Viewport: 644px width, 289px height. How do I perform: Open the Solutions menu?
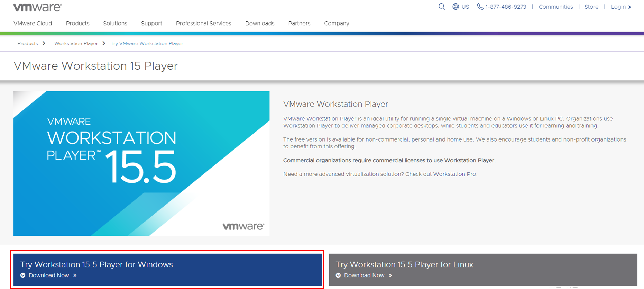click(115, 24)
